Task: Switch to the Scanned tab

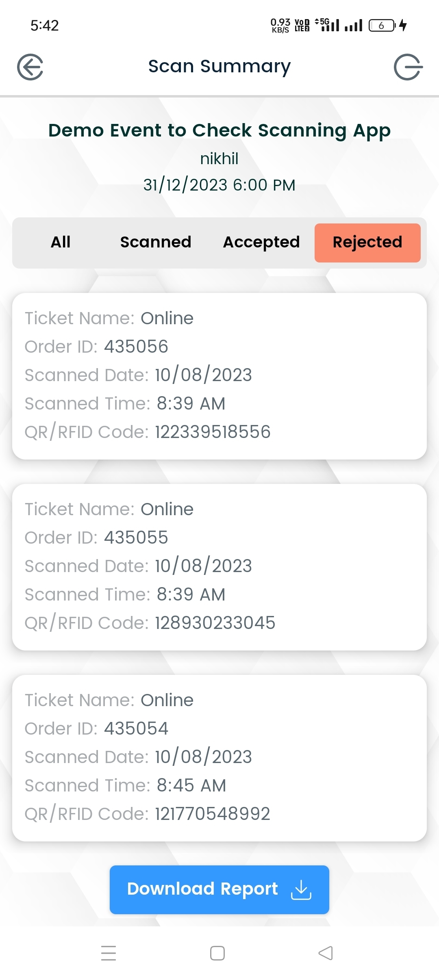Action: coord(156,243)
